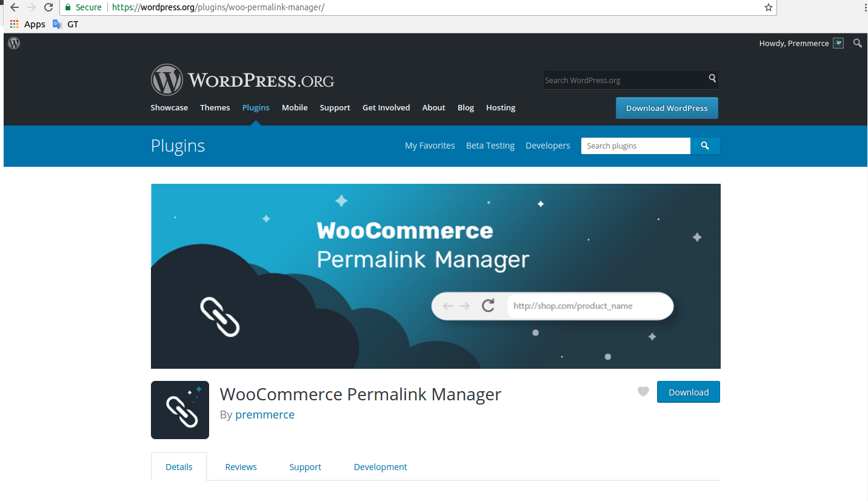Open the Showcase menu item
Screen dimensions: 868x501
[x=169, y=107]
